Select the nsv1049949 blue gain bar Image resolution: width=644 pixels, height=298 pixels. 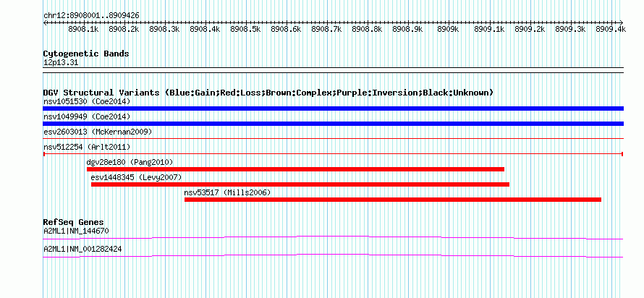click(333, 124)
